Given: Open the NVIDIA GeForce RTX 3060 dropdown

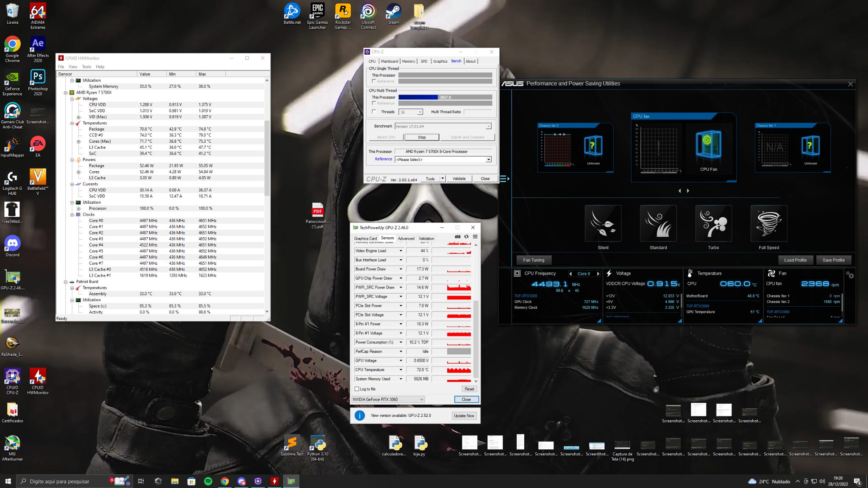Looking at the screenshot, I should [388, 399].
